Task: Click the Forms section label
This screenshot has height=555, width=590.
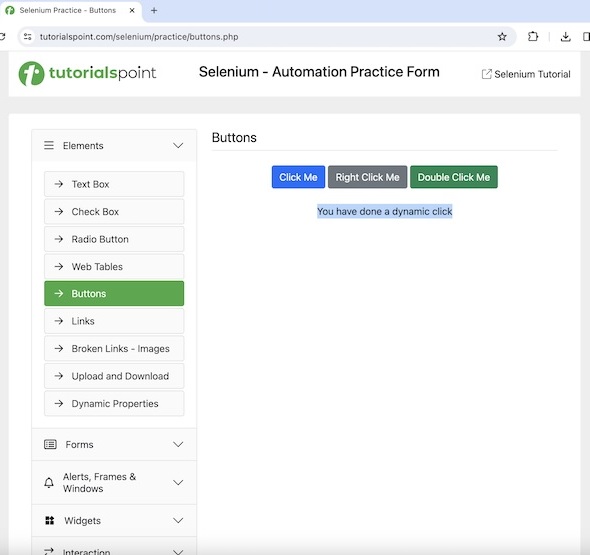Action: pos(79,444)
